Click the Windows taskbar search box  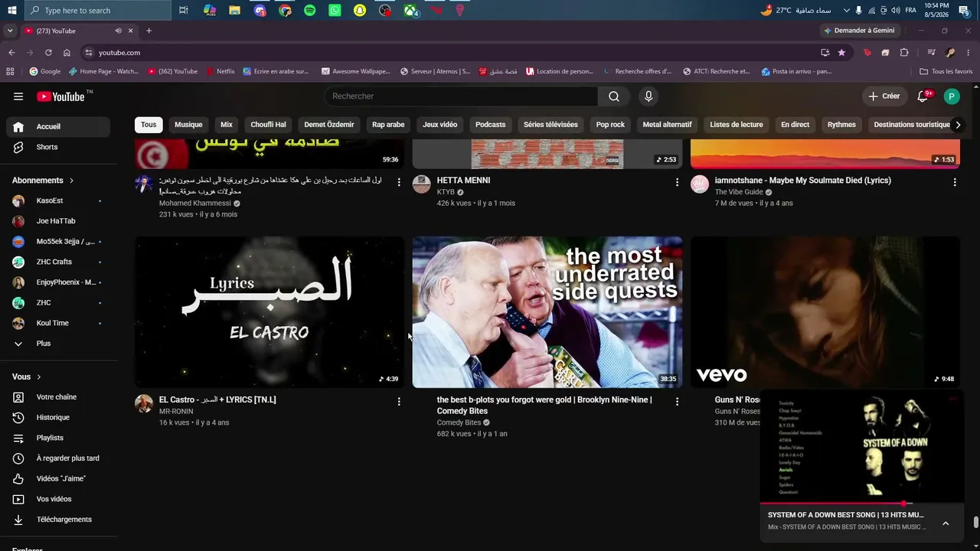point(98,11)
